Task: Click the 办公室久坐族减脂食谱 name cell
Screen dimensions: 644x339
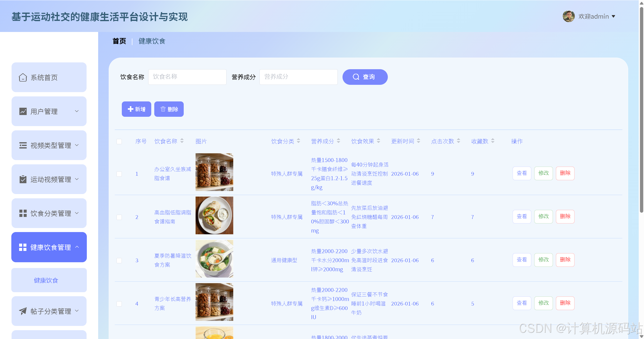Action: click(x=173, y=174)
